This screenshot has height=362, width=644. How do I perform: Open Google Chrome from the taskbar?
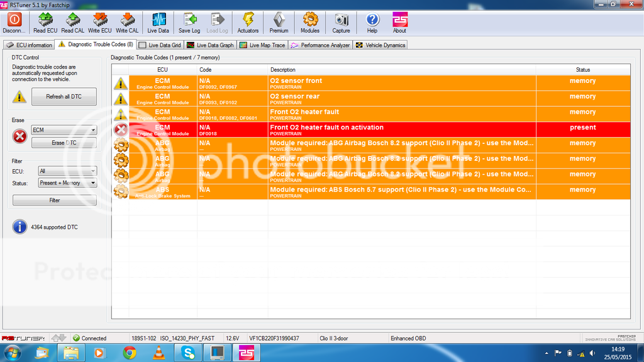coord(130,353)
